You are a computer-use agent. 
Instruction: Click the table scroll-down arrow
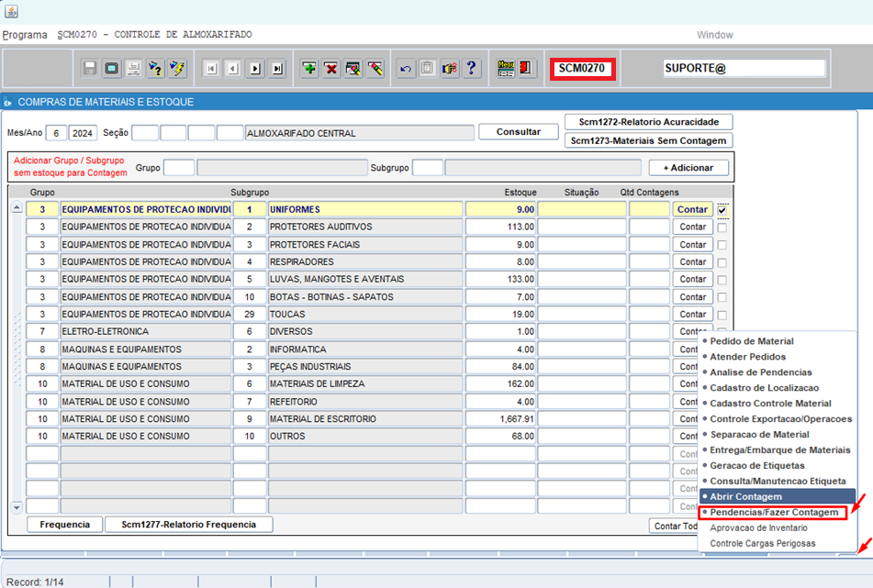pos(17,506)
